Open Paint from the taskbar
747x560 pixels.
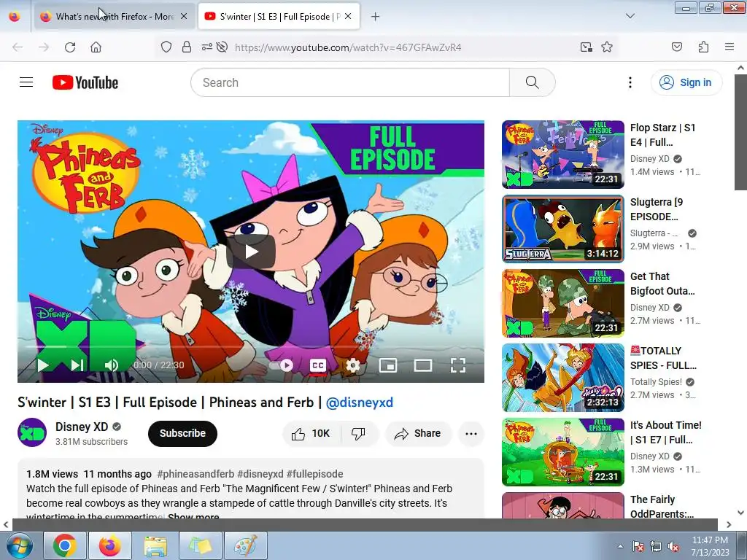tap(246, 545)
